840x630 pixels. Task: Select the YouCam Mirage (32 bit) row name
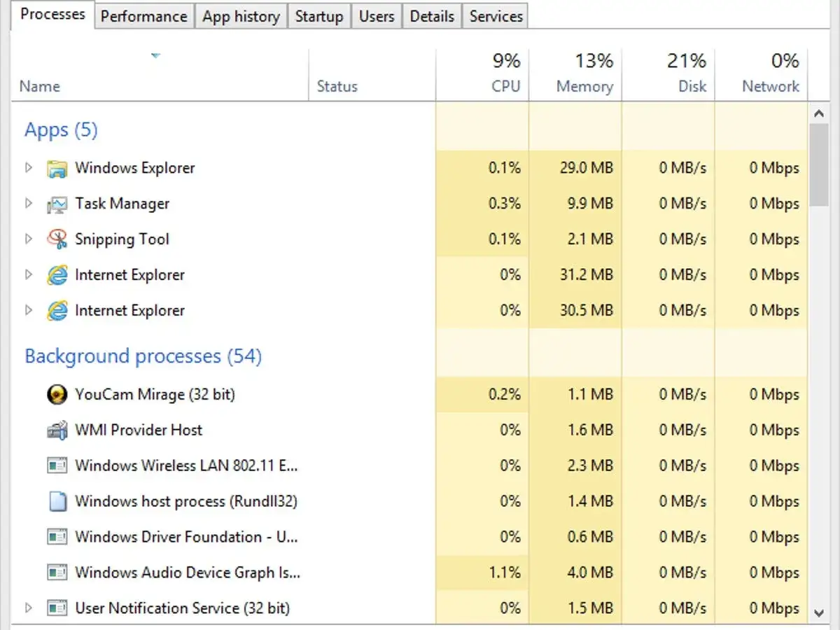coord(155,395)
